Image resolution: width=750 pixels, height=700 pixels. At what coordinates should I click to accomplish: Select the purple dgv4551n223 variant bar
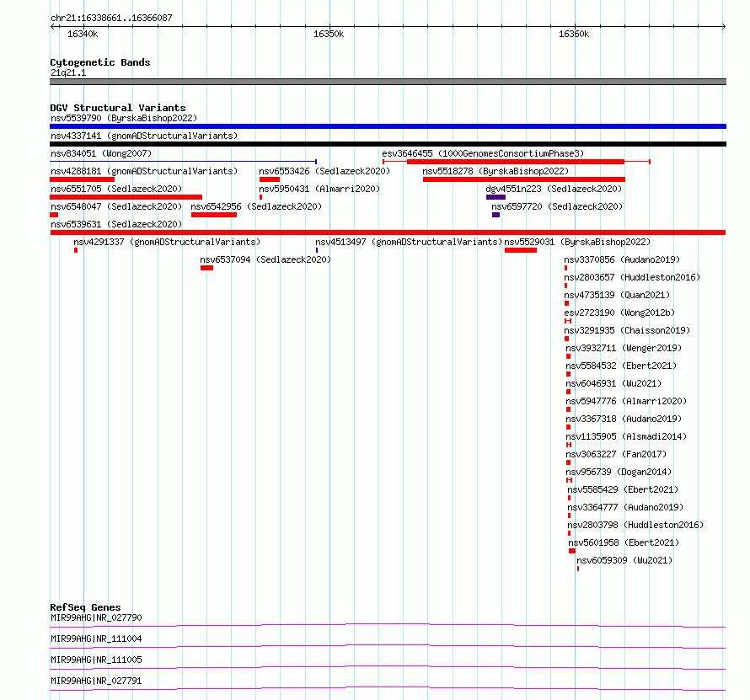click(496, 197)
